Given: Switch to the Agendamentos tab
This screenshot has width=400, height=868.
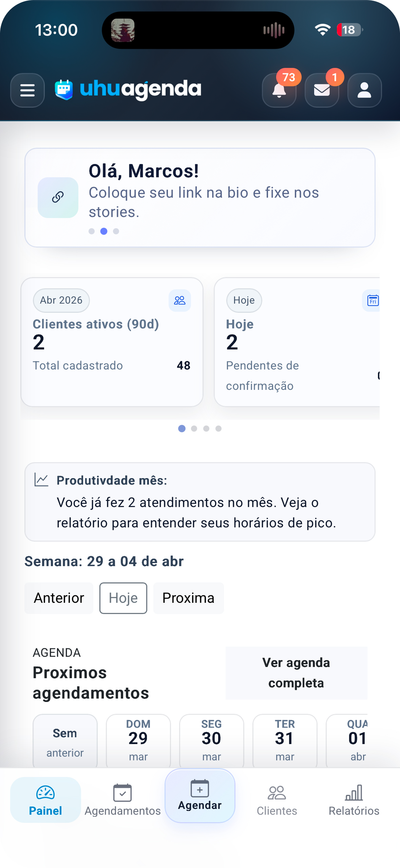Looking at the screenshot, I should 122,800.
